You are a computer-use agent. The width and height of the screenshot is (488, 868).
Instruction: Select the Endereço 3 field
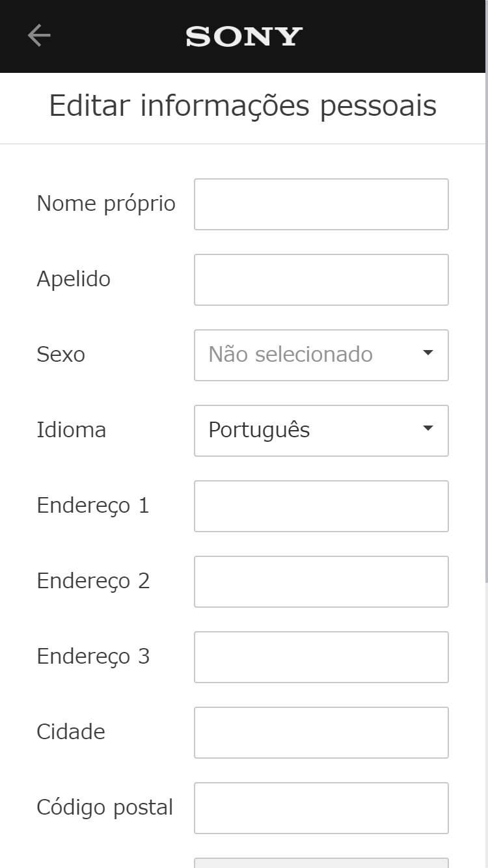click(x=321, y=657)
